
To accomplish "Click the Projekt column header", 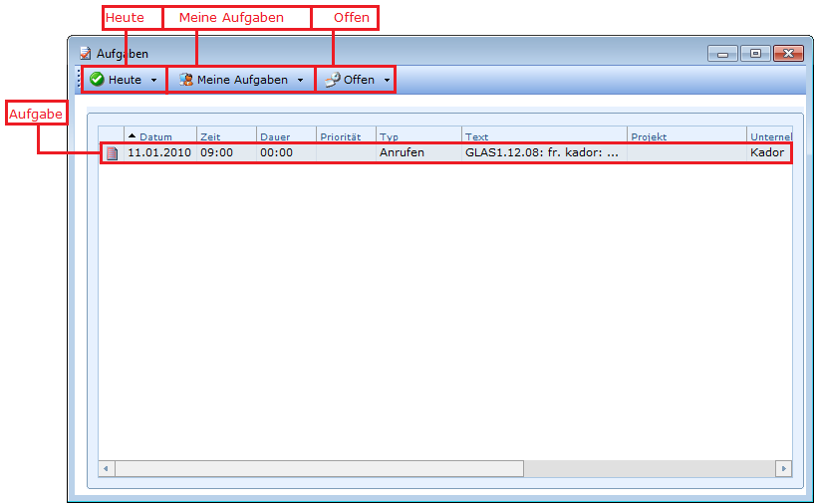I will [x=685, y=136].
